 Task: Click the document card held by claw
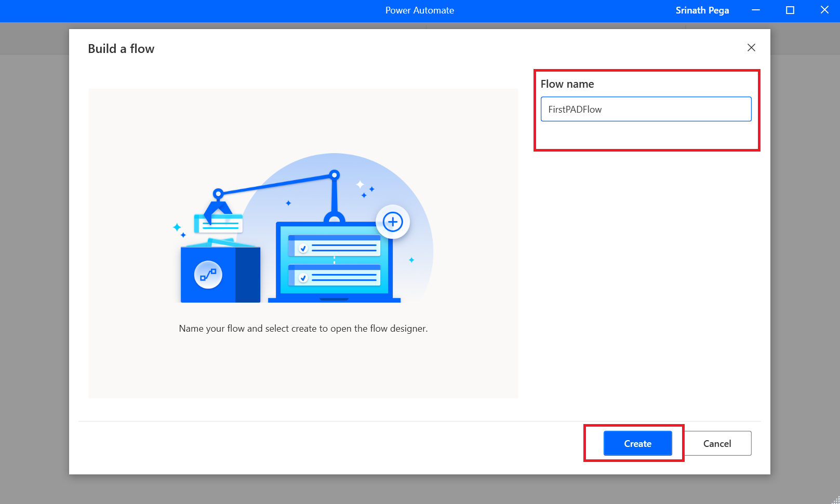coord(219,224)
